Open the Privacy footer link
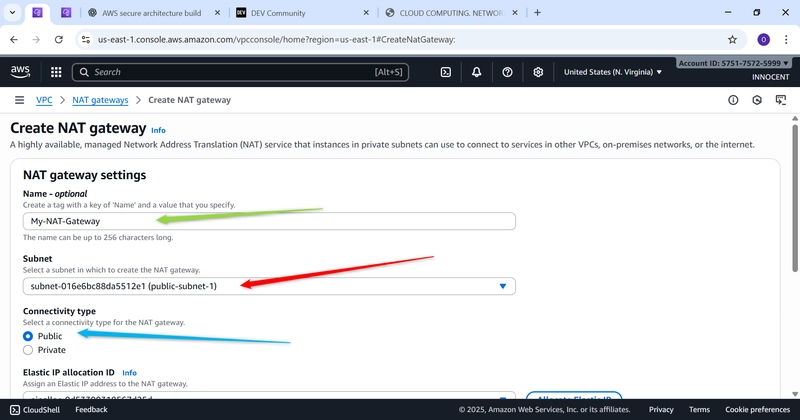 [661, 410]
